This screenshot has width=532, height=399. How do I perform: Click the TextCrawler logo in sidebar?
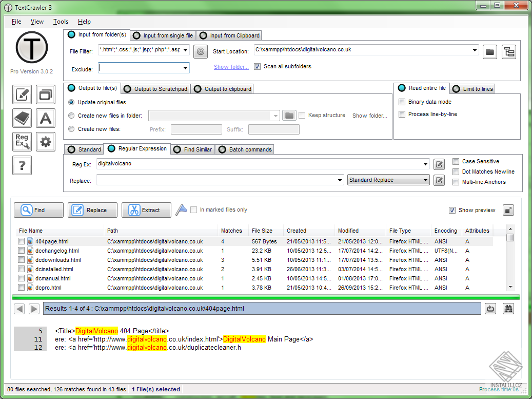click(32, 48)
